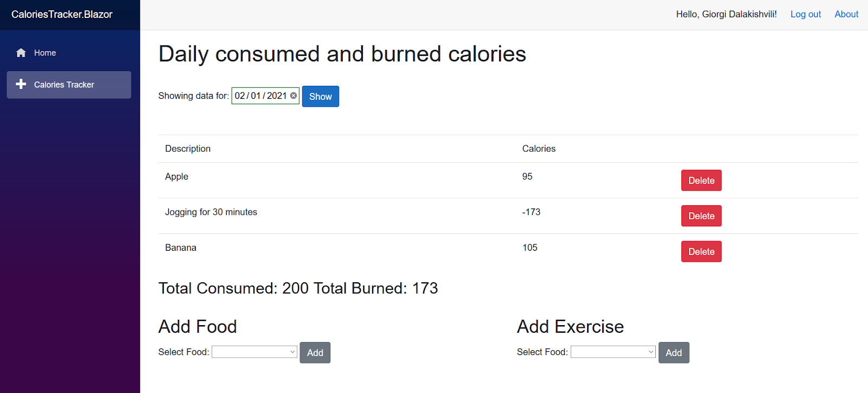Click the Home house icon
This screenshot has width=868, height=393.
click(x=21, y=53)
